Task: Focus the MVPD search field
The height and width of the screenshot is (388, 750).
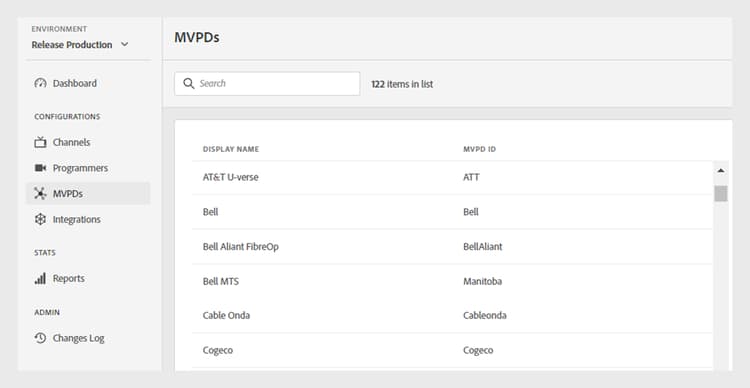Action: 267,84
